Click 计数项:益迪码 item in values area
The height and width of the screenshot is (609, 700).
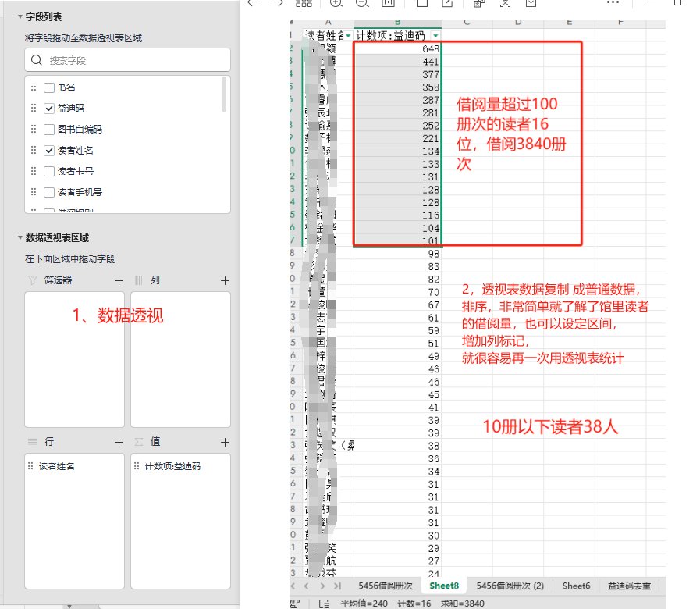click(x=172, y=466)
